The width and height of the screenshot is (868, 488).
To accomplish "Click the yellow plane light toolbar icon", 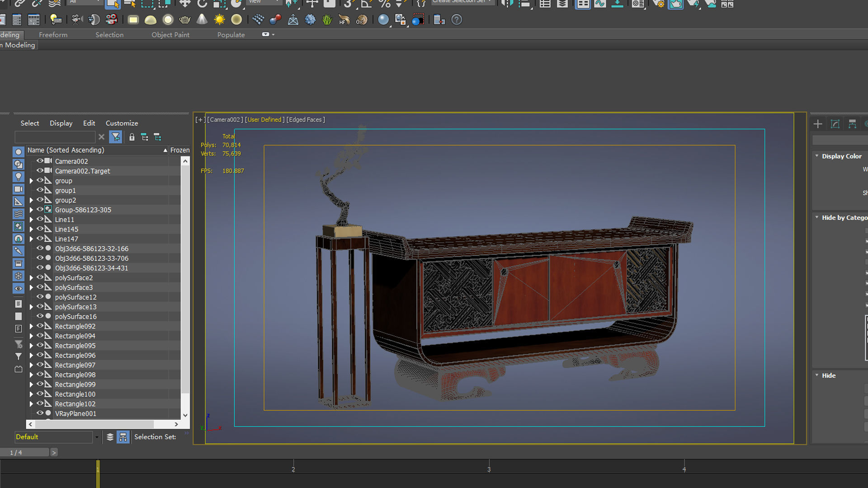I will tap(133, 19).
